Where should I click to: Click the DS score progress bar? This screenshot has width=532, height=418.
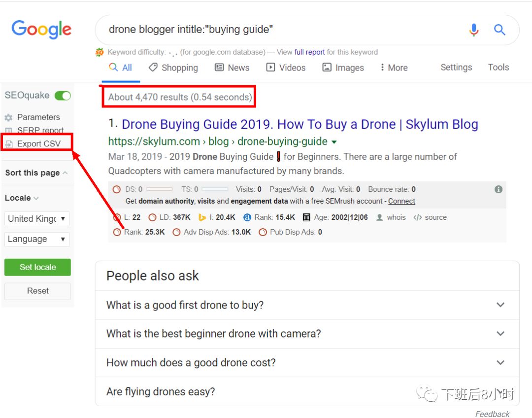tap(159, 189)
